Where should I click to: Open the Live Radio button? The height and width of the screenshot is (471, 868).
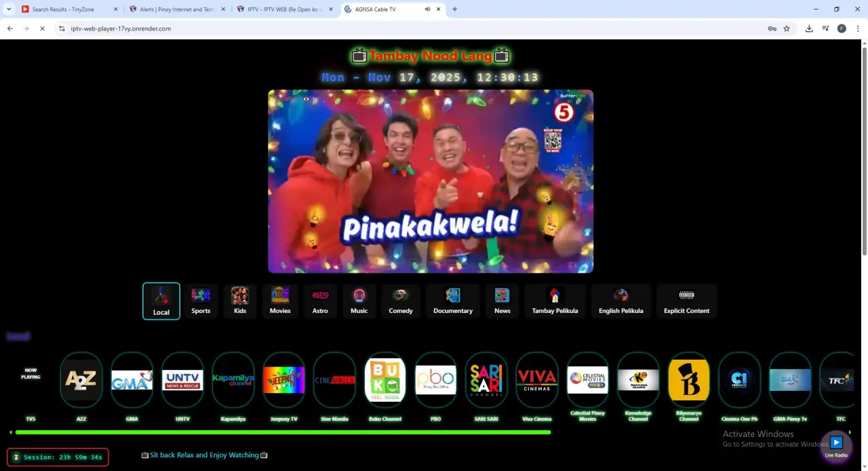(836, 447)
